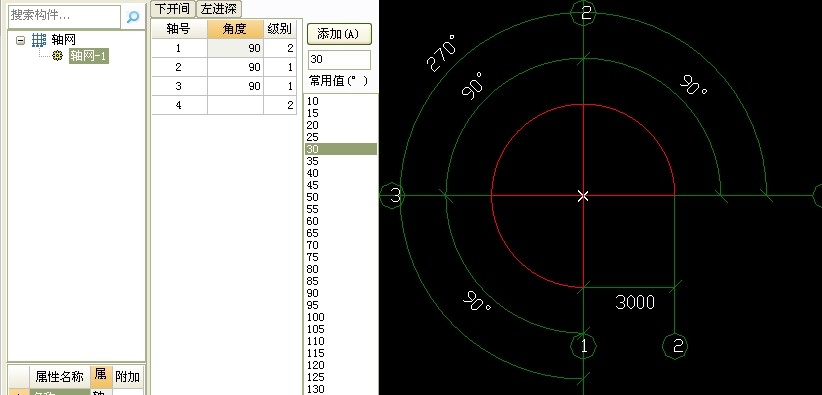Click the white X center marker

(x=583, y=196)
